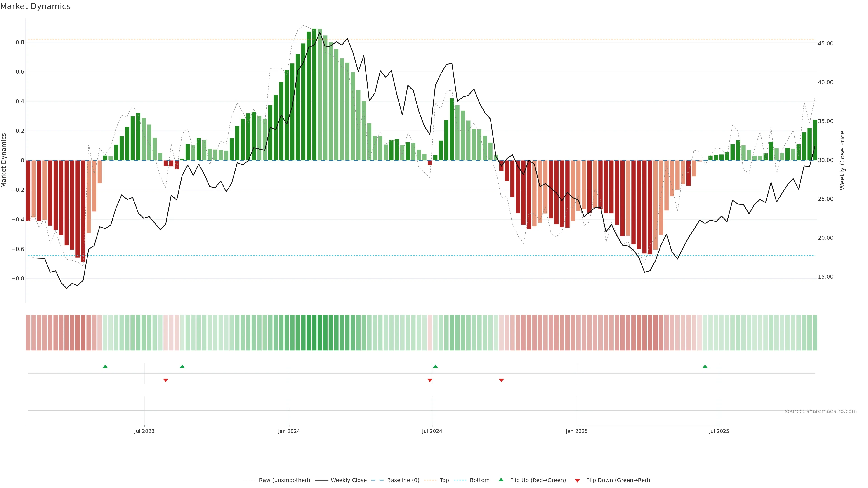Screen dimensions: 868x488
Task: Click the first green flip-up marker on the left
Action: [105, 366]
